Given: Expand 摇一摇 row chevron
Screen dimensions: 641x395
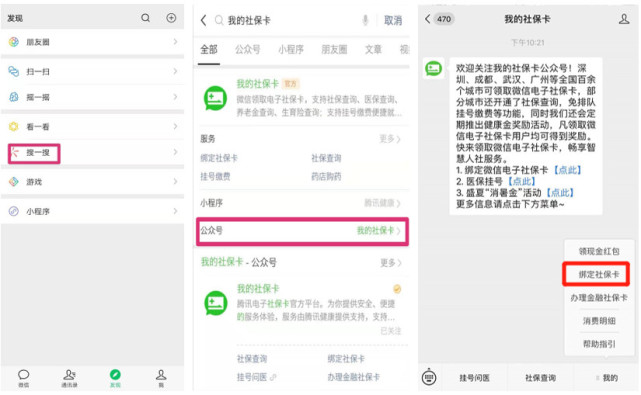Looking at the screenshot, I should pos(175,97).
